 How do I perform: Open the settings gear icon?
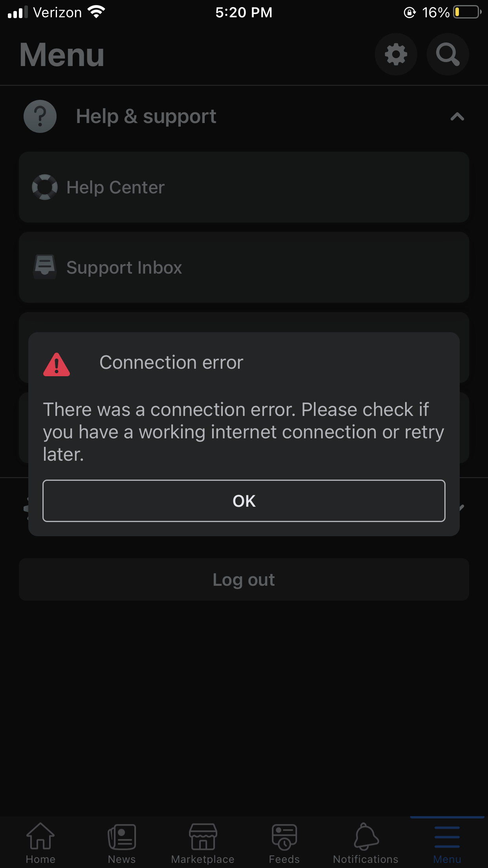[396, 54]
